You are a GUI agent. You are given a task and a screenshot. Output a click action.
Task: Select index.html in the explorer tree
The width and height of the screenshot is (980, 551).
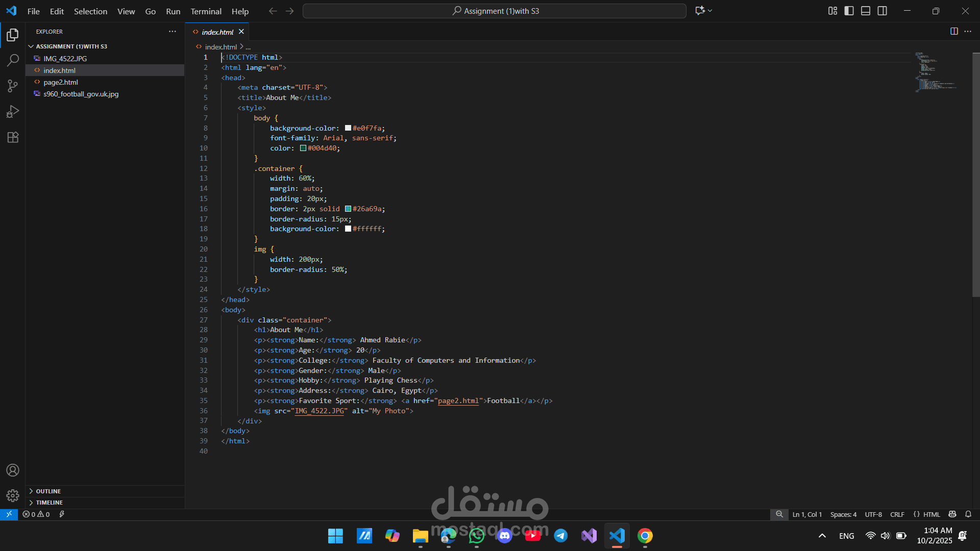105,70
